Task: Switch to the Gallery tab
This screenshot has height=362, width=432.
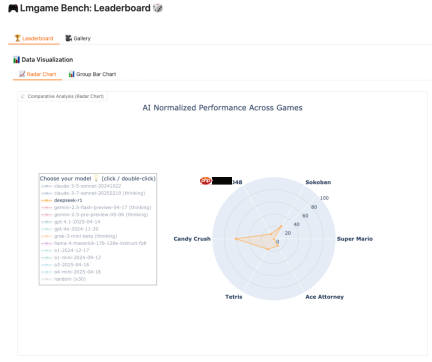Action: point(78,38)
